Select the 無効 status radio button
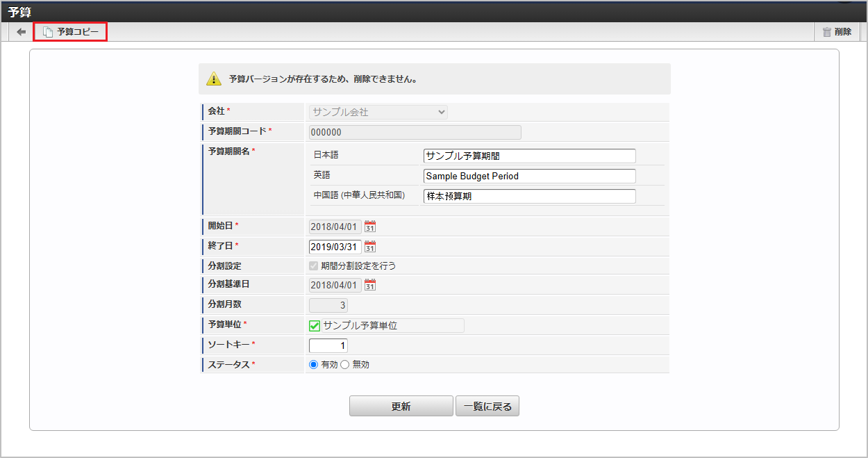The image size is (868, 458). click(x=345, y=364)
